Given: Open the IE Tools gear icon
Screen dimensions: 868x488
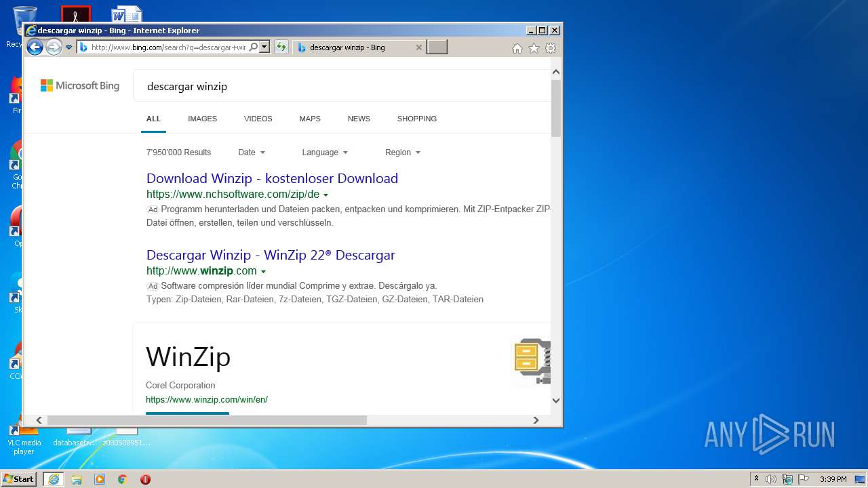Looking at the screenshot, I should coord(551,48).
